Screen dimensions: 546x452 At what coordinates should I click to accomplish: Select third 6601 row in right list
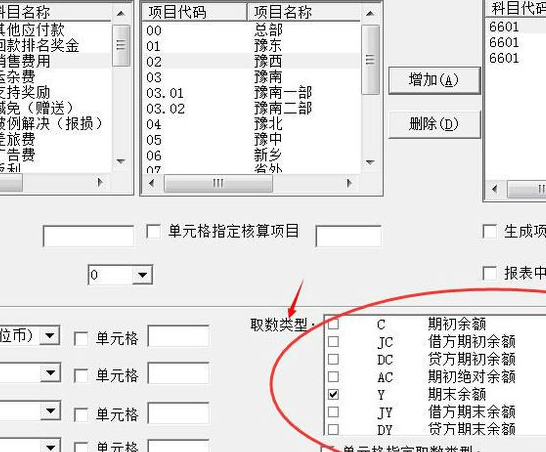[x=516, y=58]
